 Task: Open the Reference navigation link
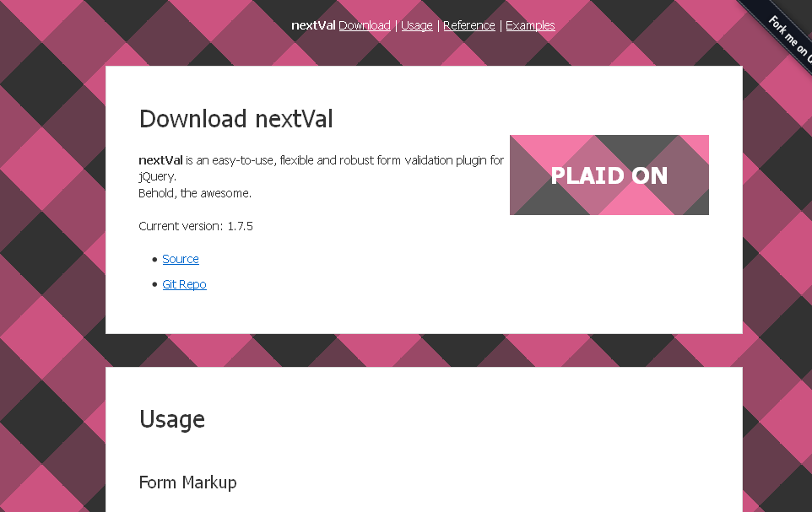pyautogui.click(x=469, y=25)
